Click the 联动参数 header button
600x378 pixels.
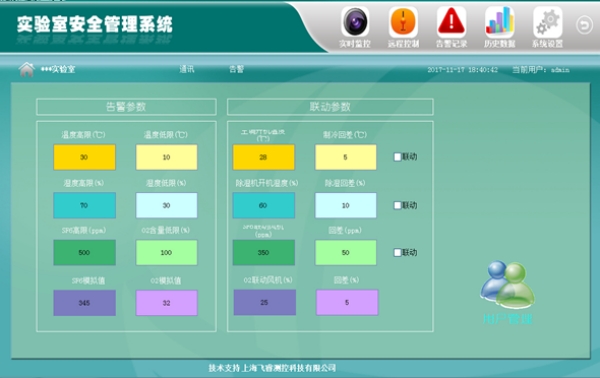pos(330,107)
